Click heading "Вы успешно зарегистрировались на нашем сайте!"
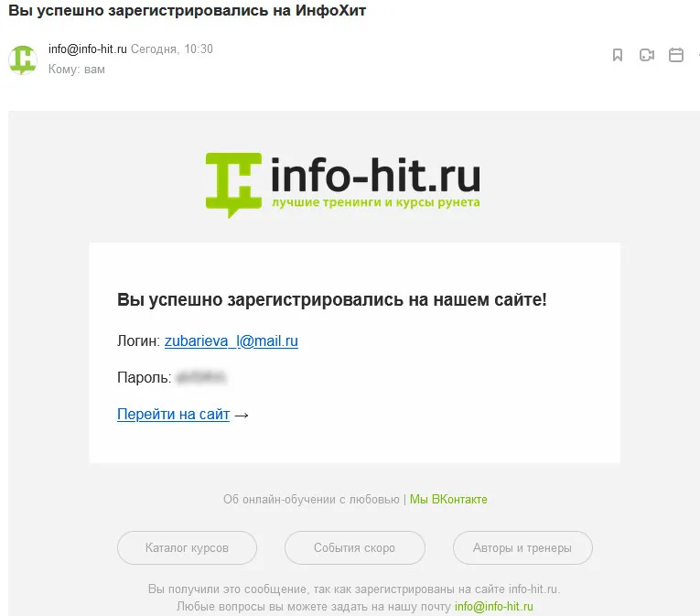 coord(331,299)
